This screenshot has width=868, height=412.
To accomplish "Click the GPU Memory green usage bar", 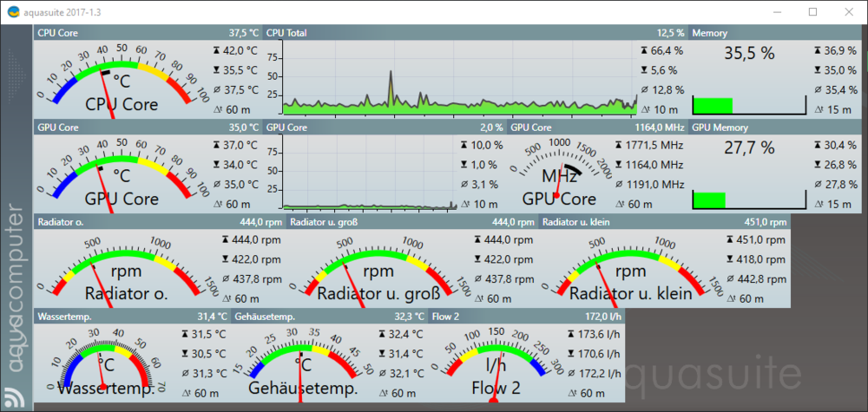I will coord(709,200).
